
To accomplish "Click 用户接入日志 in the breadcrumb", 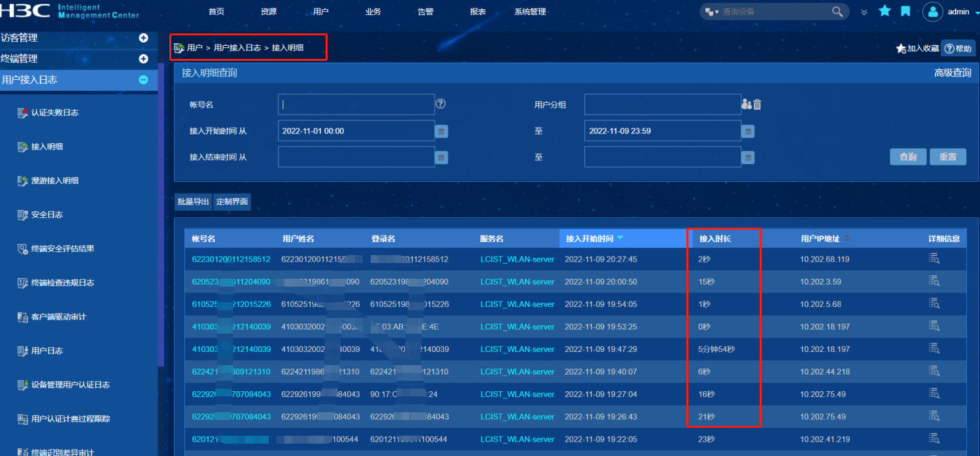I will pyautogui.click(x=237, y=48).
